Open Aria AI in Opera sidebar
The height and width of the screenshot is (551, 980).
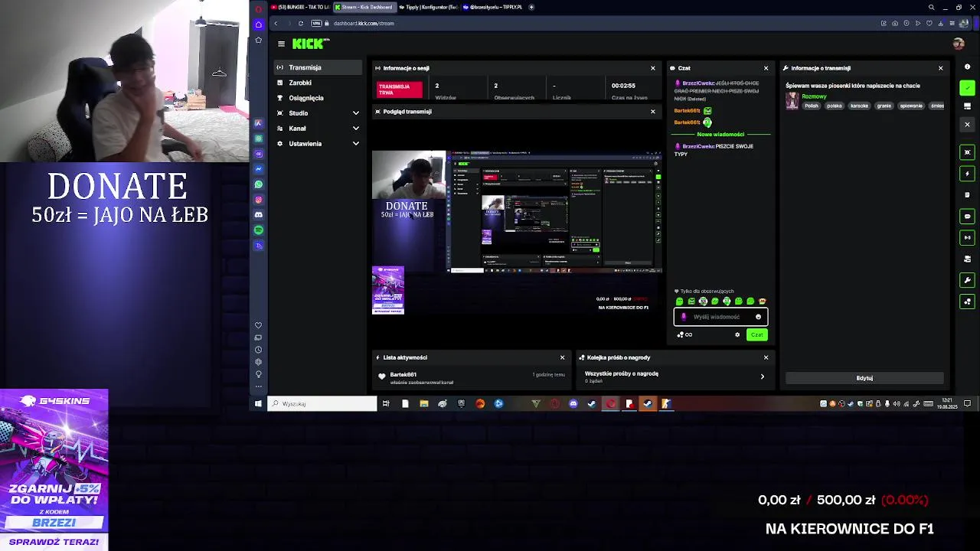point(259,123)
